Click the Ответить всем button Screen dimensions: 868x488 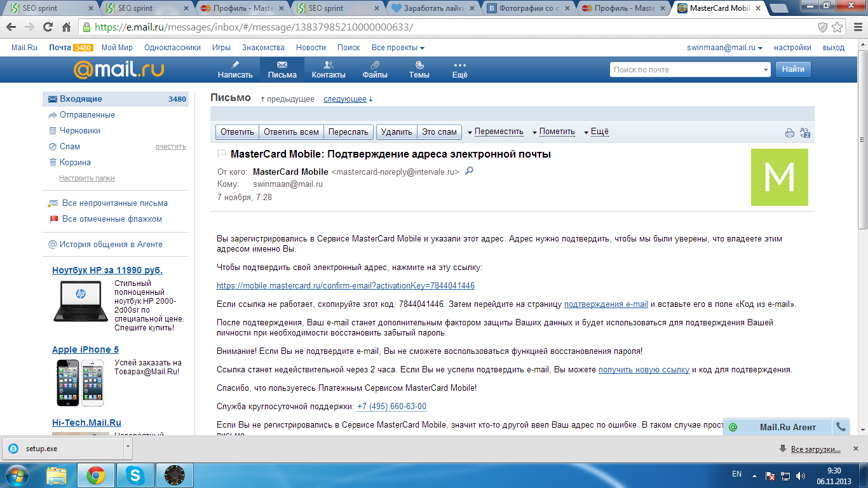tap(291, 132)
